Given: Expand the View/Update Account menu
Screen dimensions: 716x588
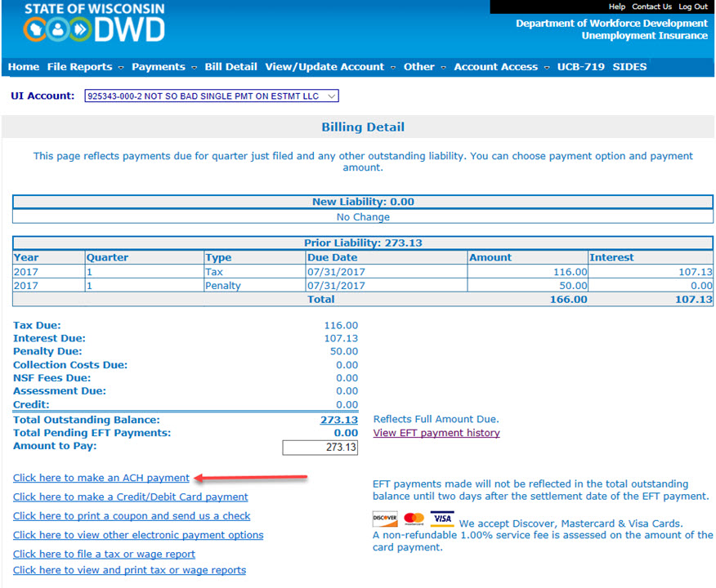Looking at the screenshot, I should point(329,67).
